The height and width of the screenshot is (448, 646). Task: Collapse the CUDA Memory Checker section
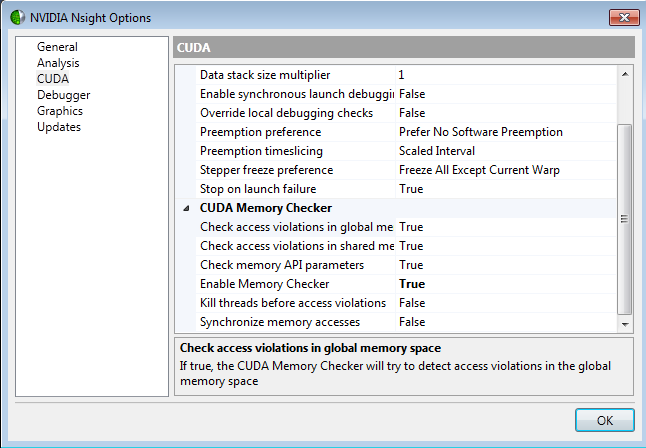pos(185,208)
